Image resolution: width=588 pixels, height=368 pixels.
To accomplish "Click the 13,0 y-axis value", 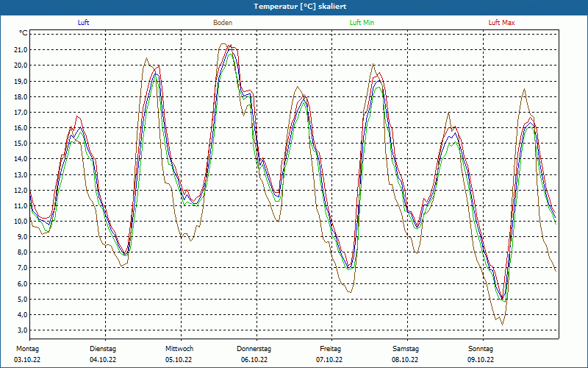I will click(x=21, y=174).
